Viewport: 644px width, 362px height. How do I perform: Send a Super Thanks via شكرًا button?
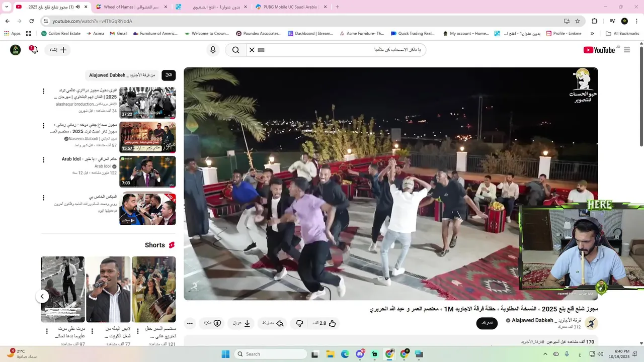[212, 323]
